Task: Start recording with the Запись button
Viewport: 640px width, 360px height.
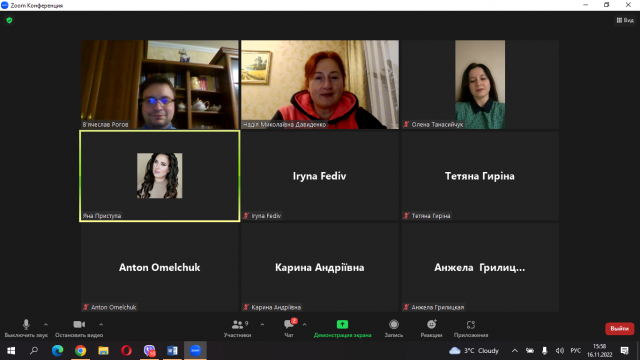Action: coord(394,328)
